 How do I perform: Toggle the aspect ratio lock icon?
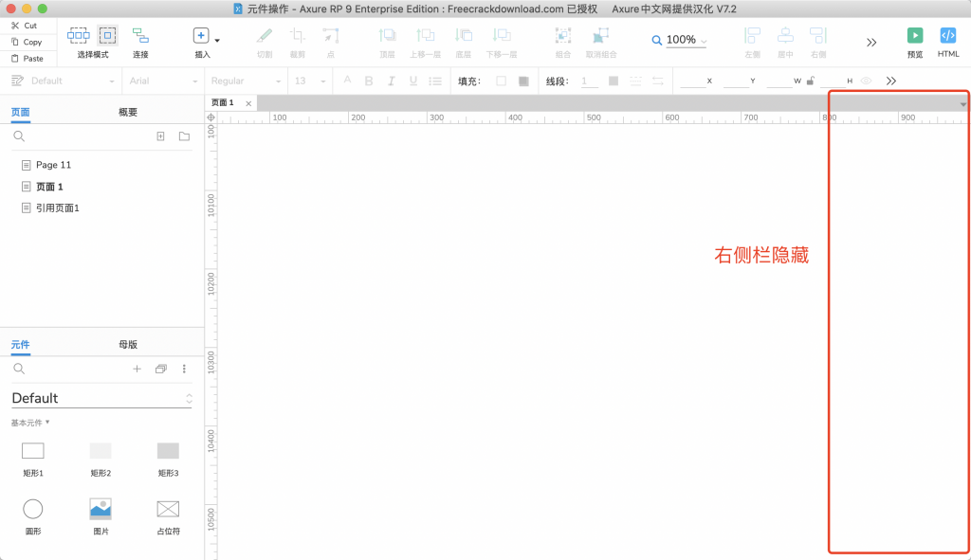[810, 81]
